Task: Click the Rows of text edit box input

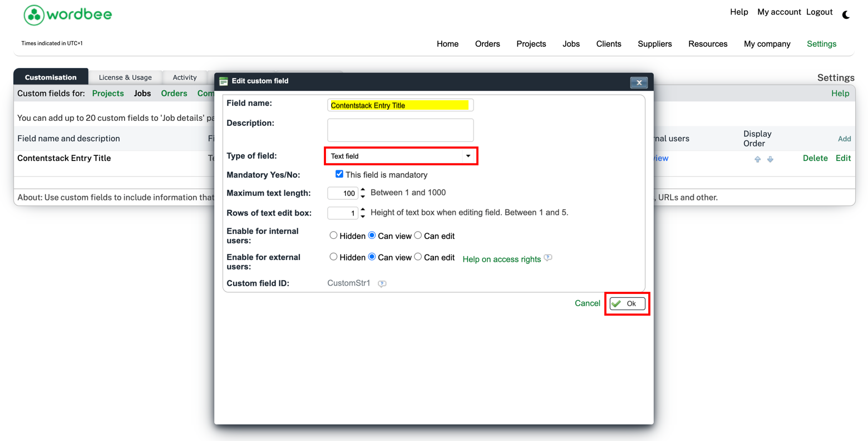Action: click(x=343, y=213)
